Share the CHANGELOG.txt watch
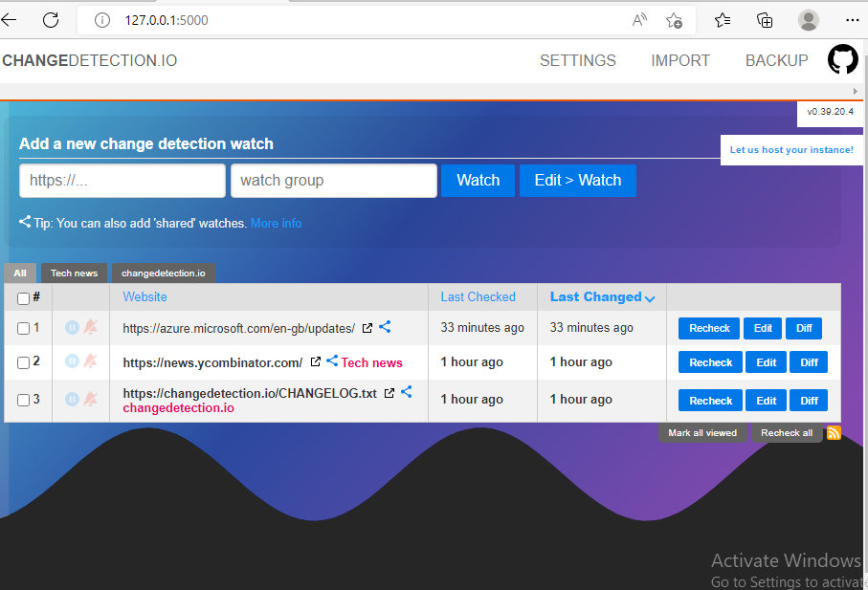Image resolution: width=868 pixels, height=590 pixels. [407, 392]
